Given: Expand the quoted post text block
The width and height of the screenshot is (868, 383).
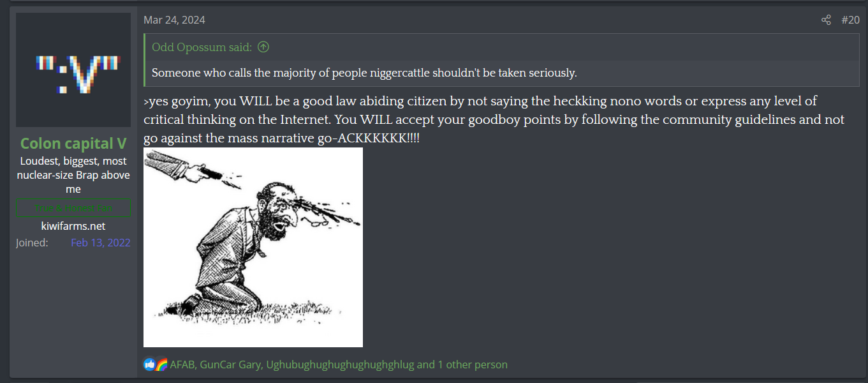Looking at the screenshot, I should [502, 73].
